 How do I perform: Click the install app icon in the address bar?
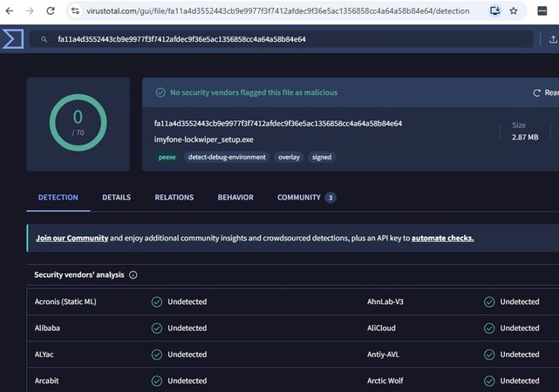(x=494, y=11)
